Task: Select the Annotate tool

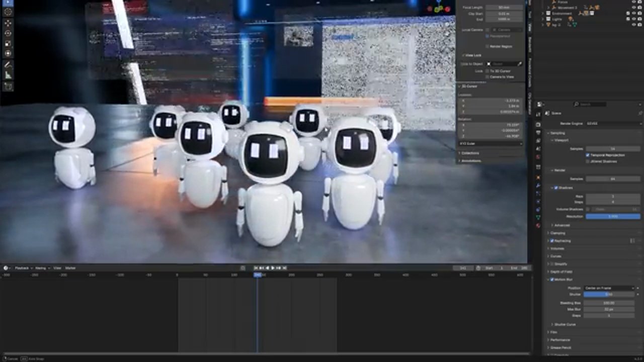Action: coord(8,65)
